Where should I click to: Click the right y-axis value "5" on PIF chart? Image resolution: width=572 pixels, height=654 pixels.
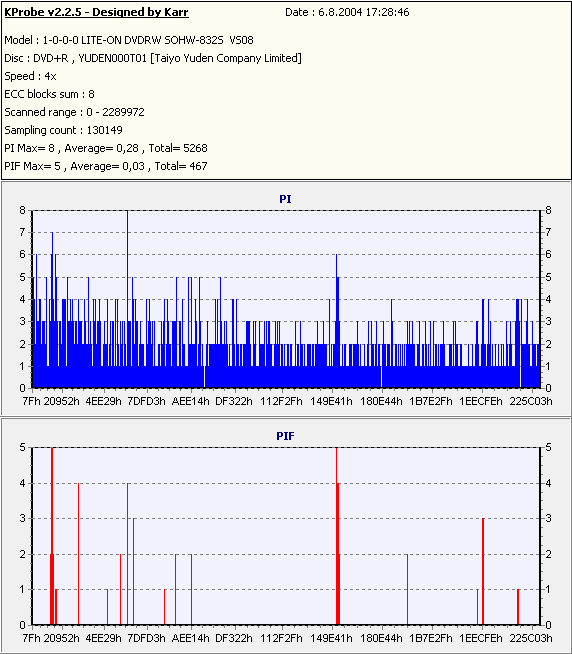click(549, 447)
